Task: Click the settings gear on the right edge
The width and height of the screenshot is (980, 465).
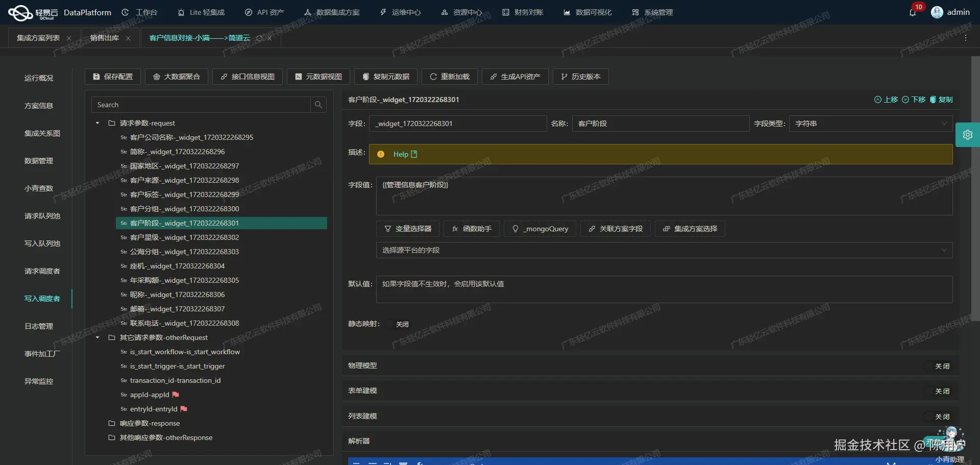Action: [968, 134]
